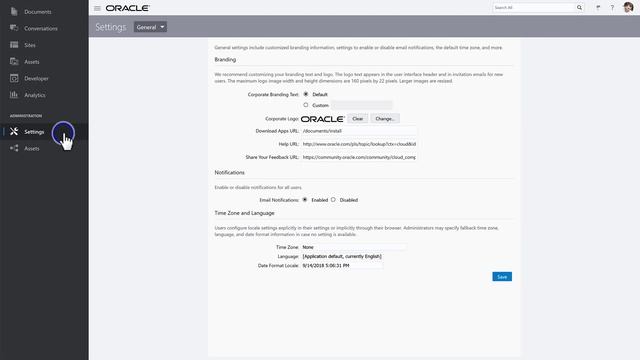Viewport: 640px width, 360px height.
Task: Click the Change... logo button
Action: (x=385, y=119)
